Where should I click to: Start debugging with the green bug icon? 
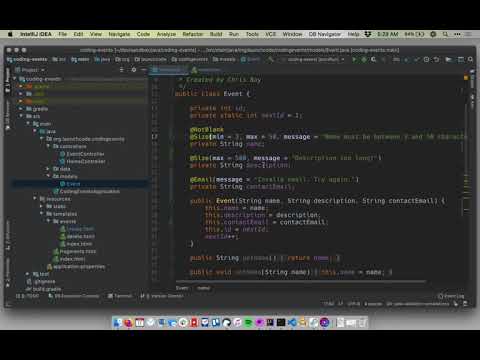(x=364, y=60)
